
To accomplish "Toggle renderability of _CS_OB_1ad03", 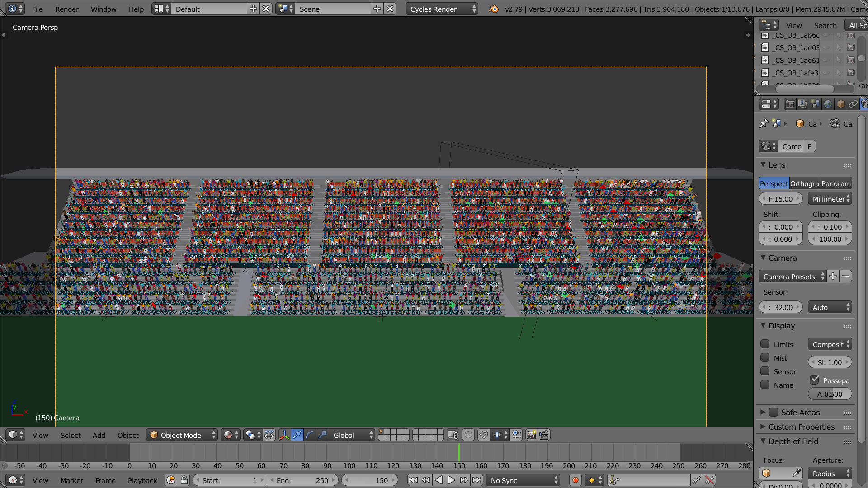I will [x=850, y=47].
